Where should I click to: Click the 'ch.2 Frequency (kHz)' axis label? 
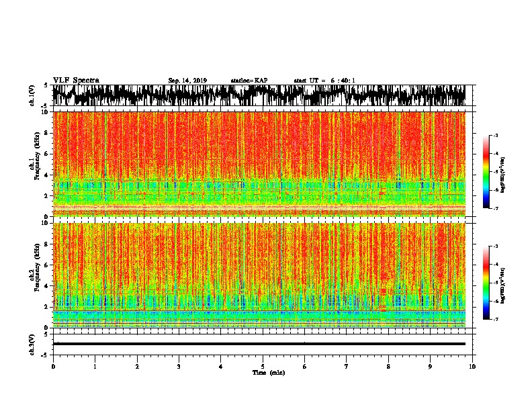point(35,267)
